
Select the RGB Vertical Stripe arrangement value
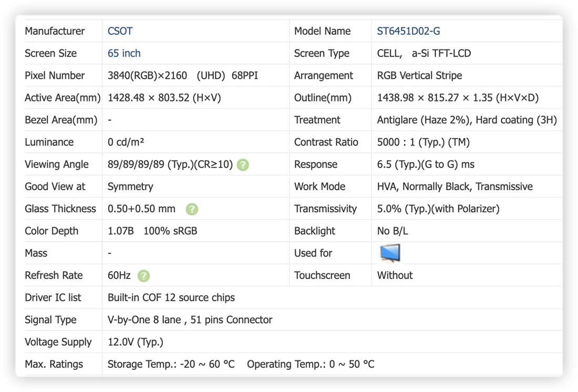click(419, 76)
